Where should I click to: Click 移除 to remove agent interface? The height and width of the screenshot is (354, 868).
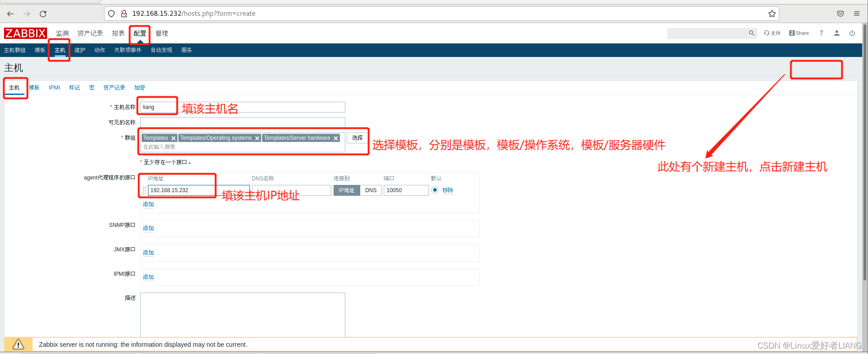click(x=448, y=190)
